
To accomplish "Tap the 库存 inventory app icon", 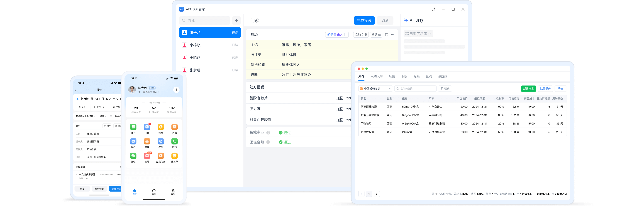I will 147,142.
